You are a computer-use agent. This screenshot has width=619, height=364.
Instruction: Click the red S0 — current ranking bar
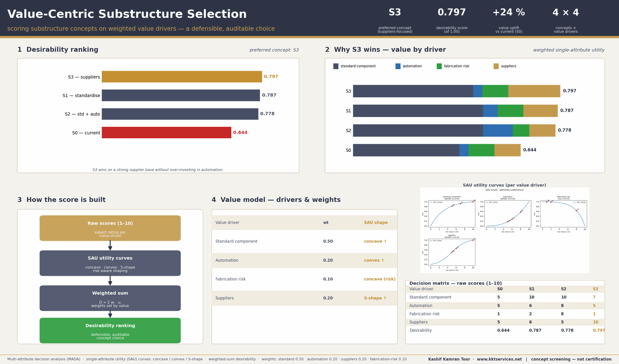pos(166,133)
